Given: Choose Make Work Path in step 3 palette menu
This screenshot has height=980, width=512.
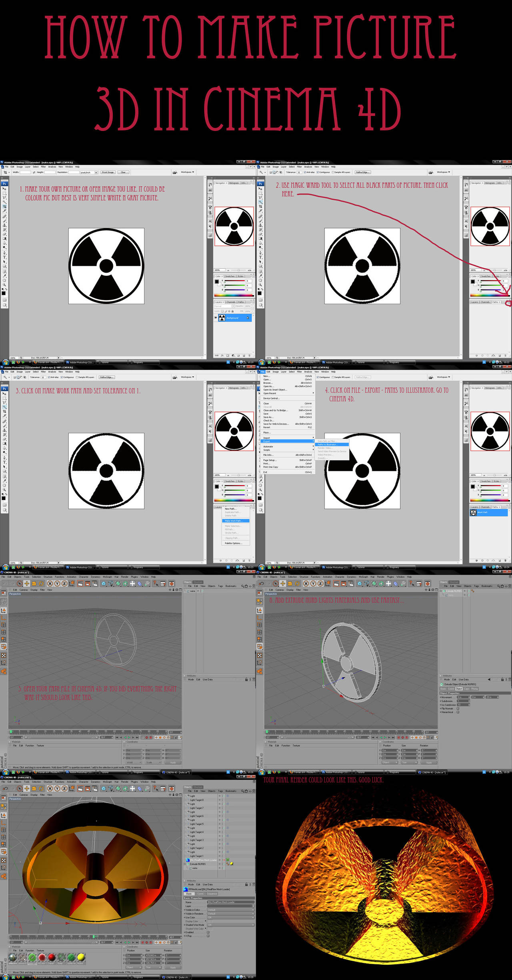Looking at the screenshot, I should coord(236,521).
